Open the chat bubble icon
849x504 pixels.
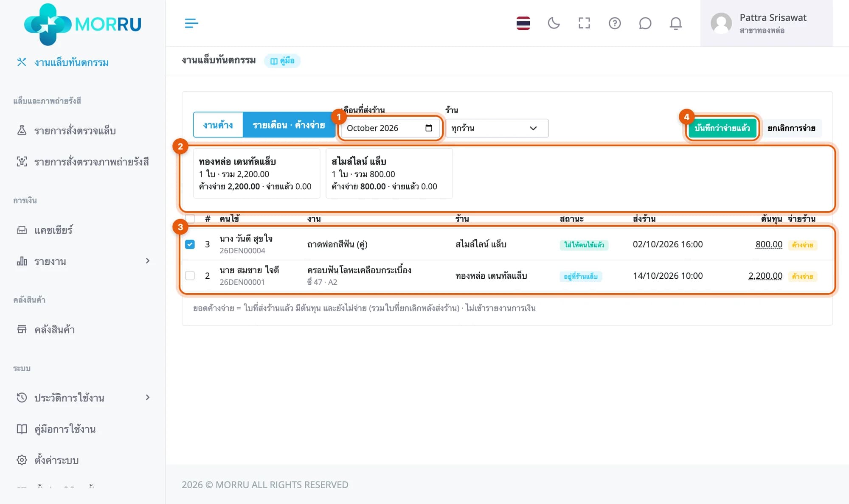tap(645, 23)
